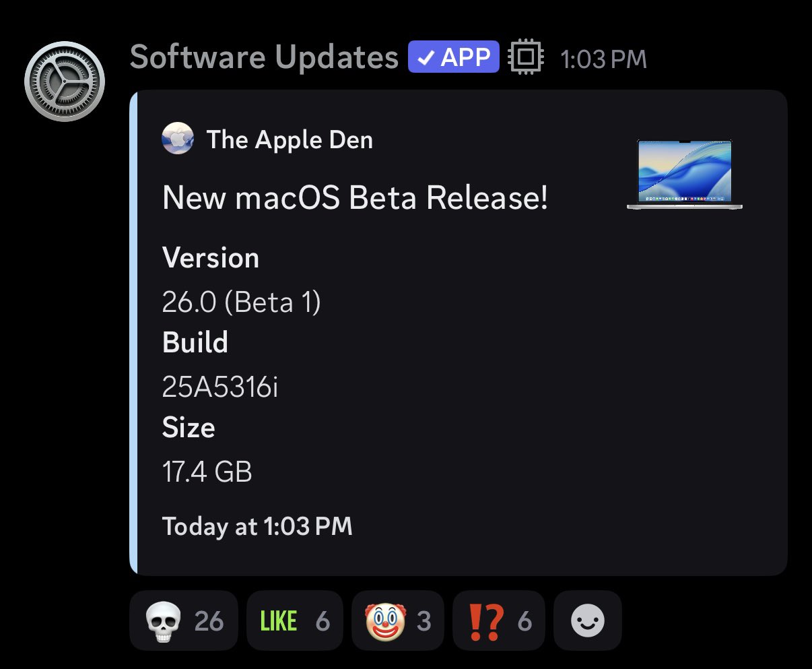Click the Today at 1:03 PM footer
The height and width of the screenshot is (669, 812).
coord(257,526)
